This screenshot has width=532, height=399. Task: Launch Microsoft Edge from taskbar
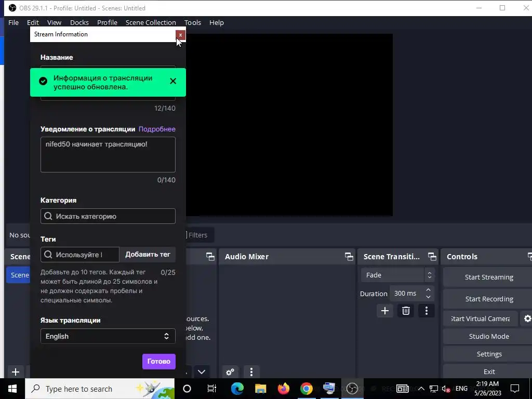[237, 389]
